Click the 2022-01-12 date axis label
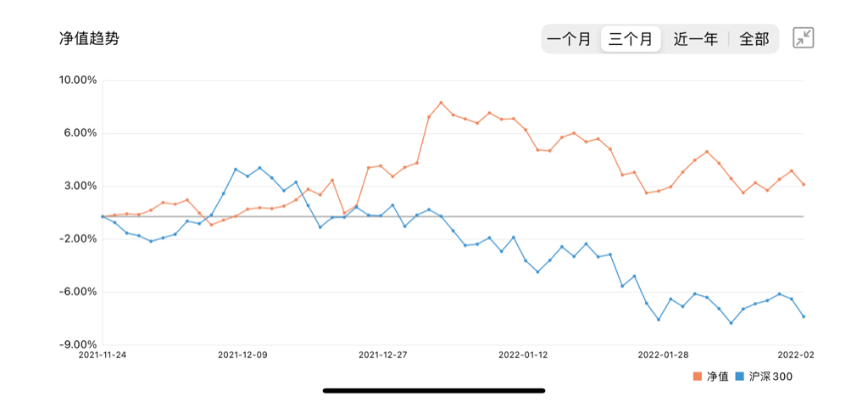The image size is (868, 402). (525, 355)
